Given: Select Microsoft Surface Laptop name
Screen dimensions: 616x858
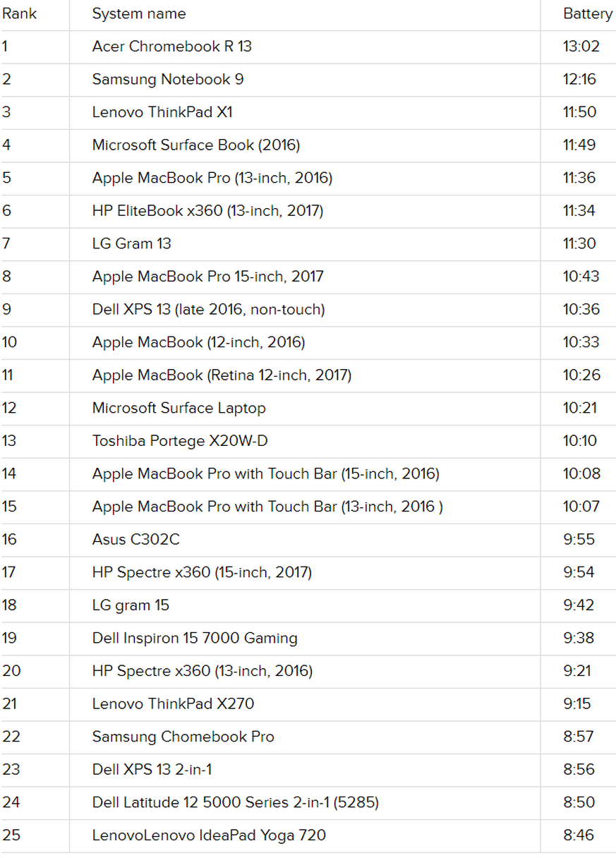Looking at the screenshot, I should click(179, 408).
